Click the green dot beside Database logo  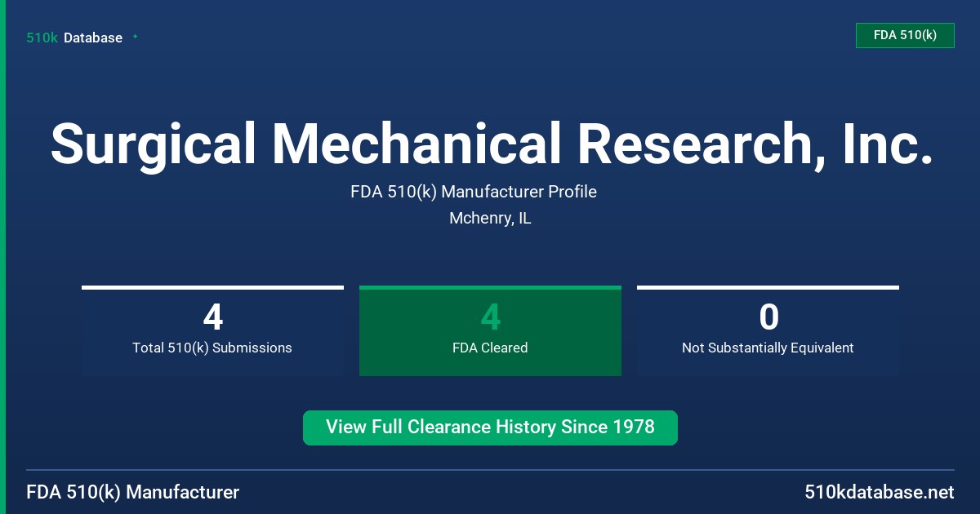tap(135, 37)
